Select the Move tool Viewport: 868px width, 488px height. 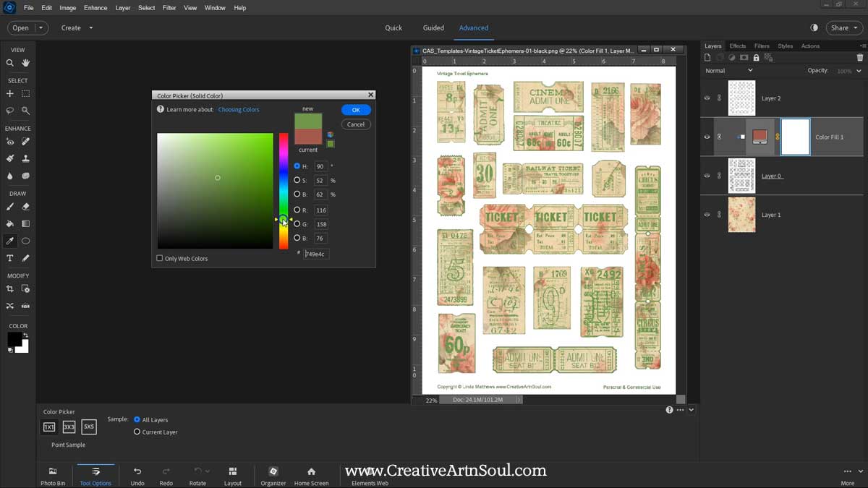tap(10, 94)
